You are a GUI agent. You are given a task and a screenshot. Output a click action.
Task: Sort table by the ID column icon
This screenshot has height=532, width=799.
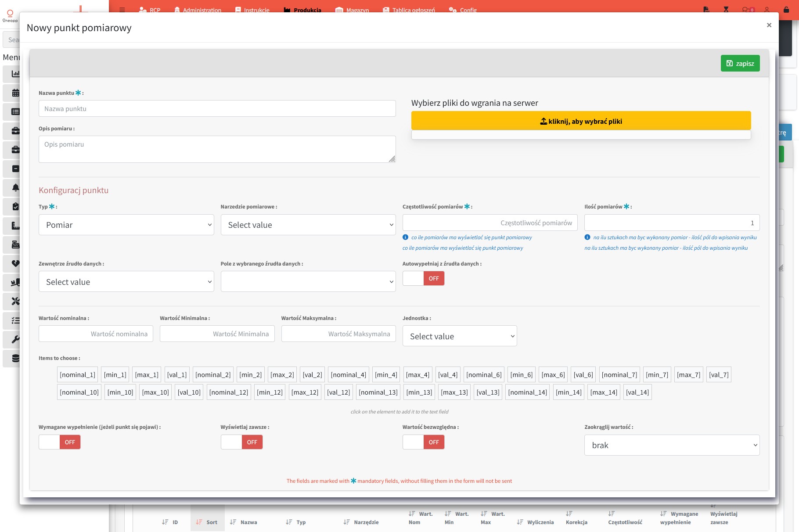(x=165, y=522)
